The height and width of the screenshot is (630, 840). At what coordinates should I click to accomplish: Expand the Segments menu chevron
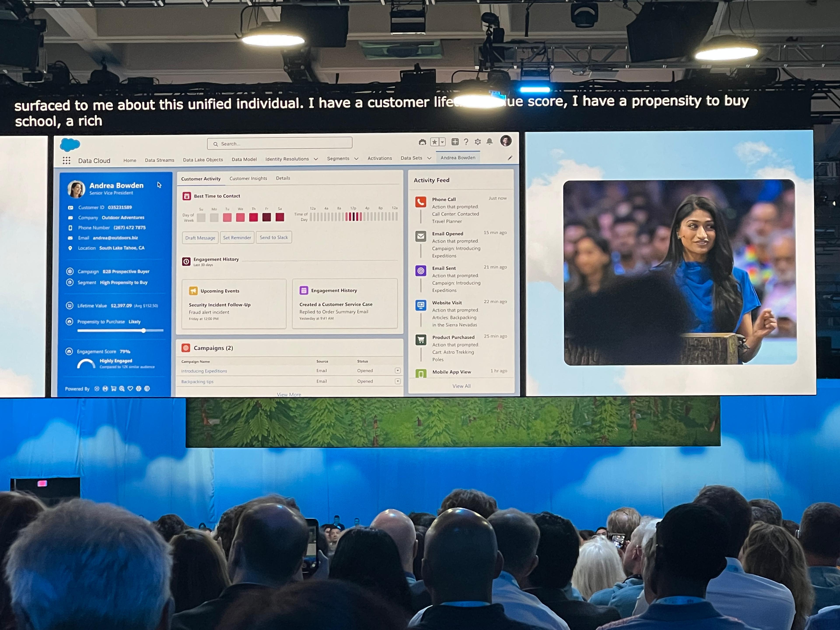click(356, 159)
